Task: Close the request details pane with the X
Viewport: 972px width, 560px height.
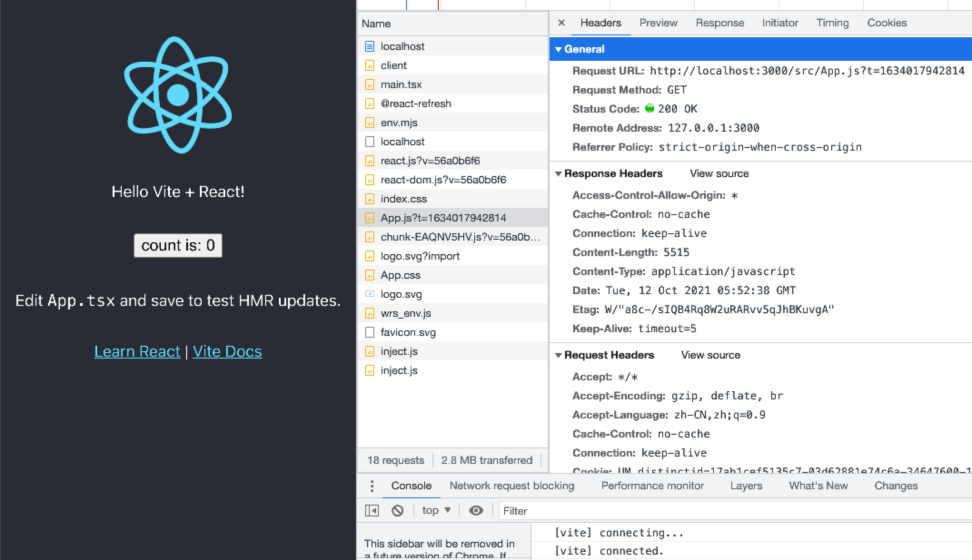Action: pos(561,23)
